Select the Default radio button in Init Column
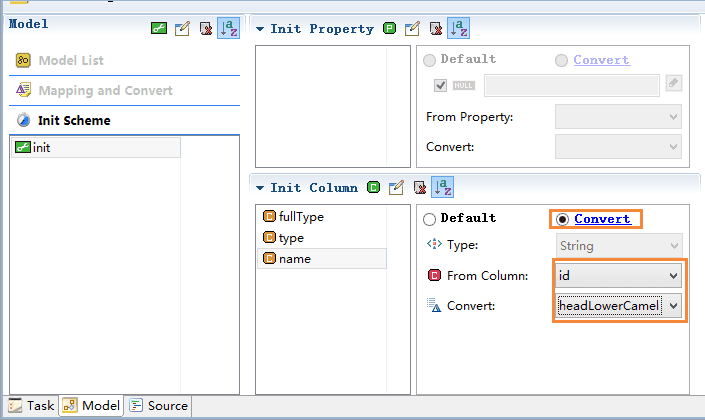The image size is (705, 420). tap(429, 219)
